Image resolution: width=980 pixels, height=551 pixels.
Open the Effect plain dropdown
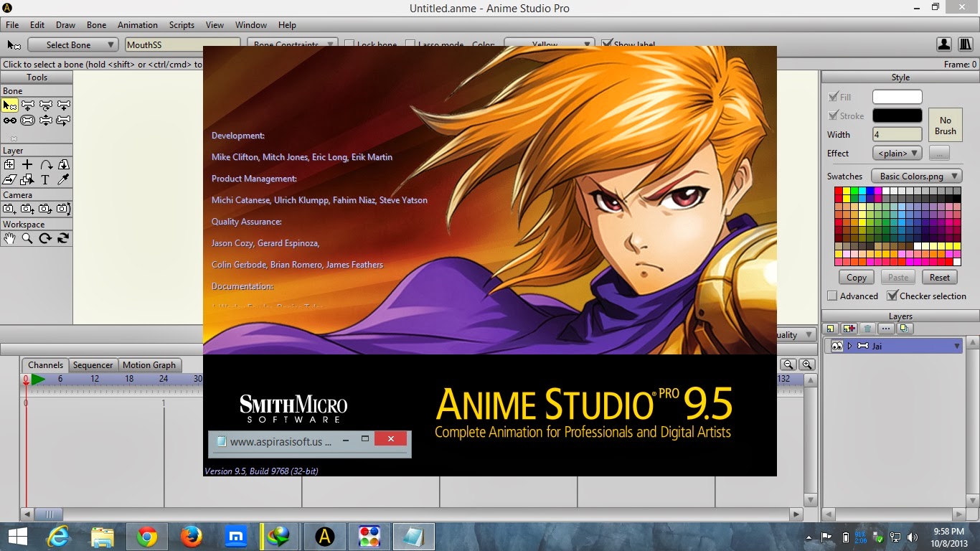tap(897, 153)
